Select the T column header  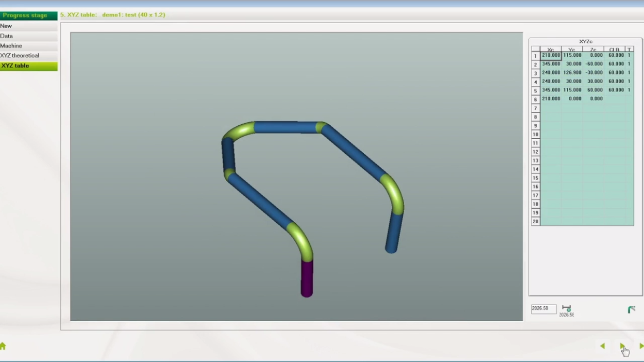pyautogui.click(x=629, y=49)
